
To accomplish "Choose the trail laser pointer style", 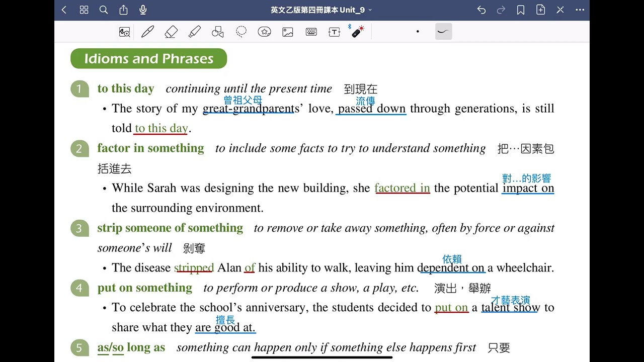I will tap(444, 31).
